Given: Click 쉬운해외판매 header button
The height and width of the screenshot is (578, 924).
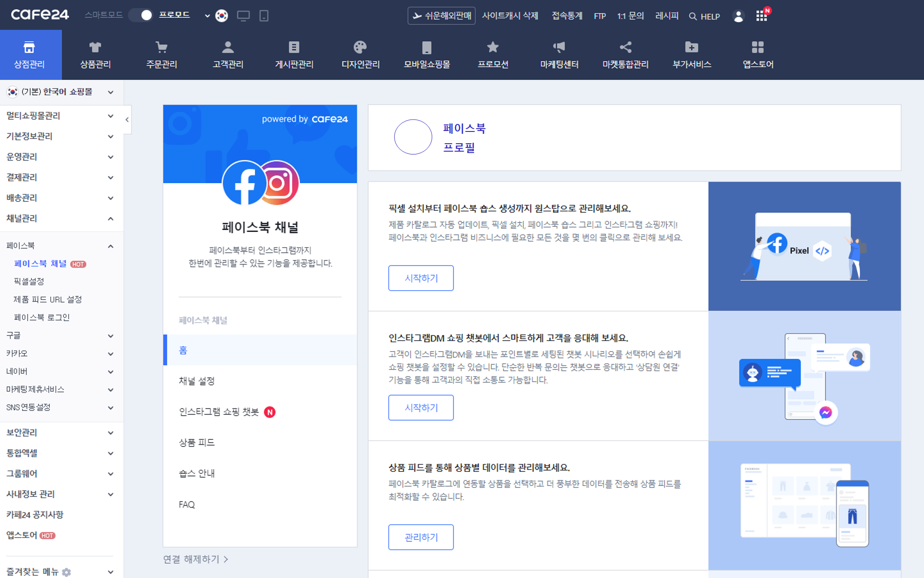Looking at the screenshot, I should 441,15.
